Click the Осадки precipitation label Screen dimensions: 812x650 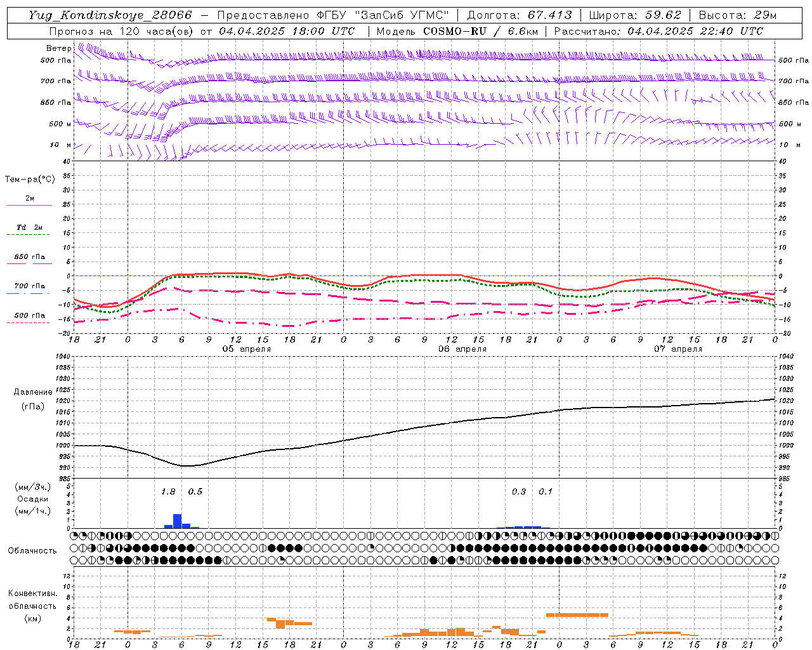[32, 499]
